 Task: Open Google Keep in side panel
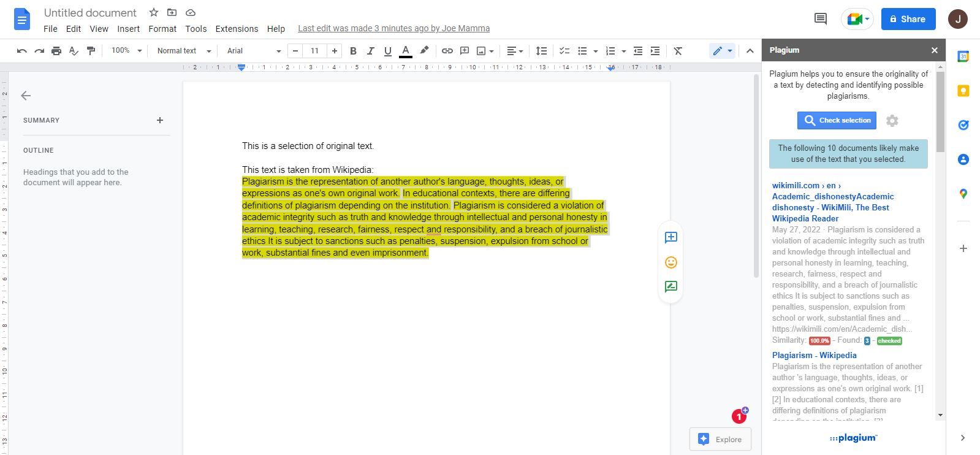click(x=963, y=91)
